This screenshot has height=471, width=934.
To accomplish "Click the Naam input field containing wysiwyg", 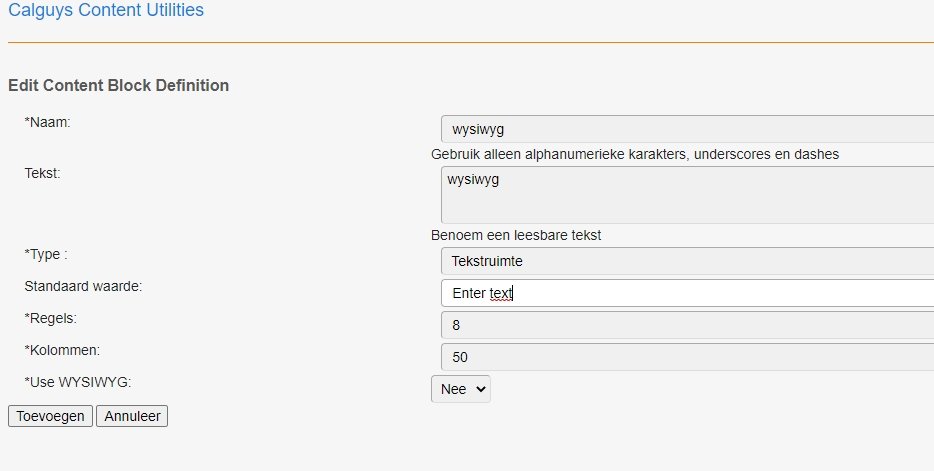I will tap(686, 129).
